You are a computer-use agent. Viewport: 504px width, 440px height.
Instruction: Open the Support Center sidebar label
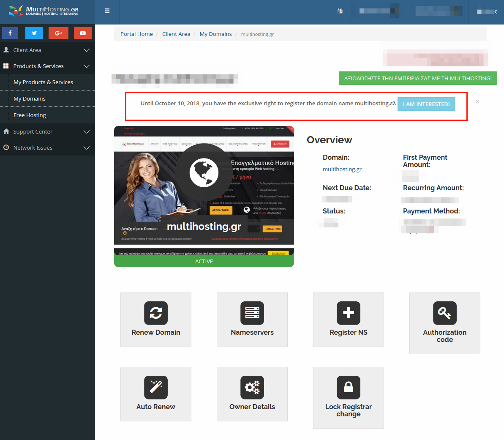pyautogui.click(x=33, y=131)
